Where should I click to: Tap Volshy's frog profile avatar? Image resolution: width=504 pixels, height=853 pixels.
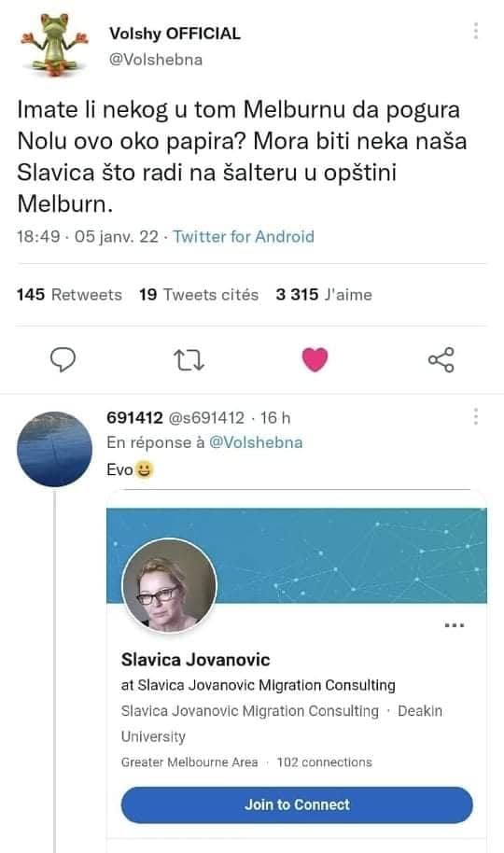point(54,45)
